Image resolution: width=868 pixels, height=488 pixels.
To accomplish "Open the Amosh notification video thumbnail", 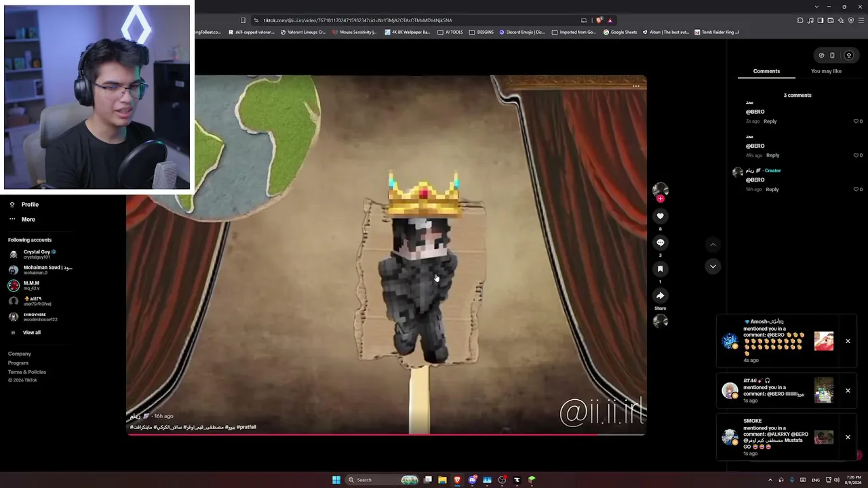I will point(824,341).
